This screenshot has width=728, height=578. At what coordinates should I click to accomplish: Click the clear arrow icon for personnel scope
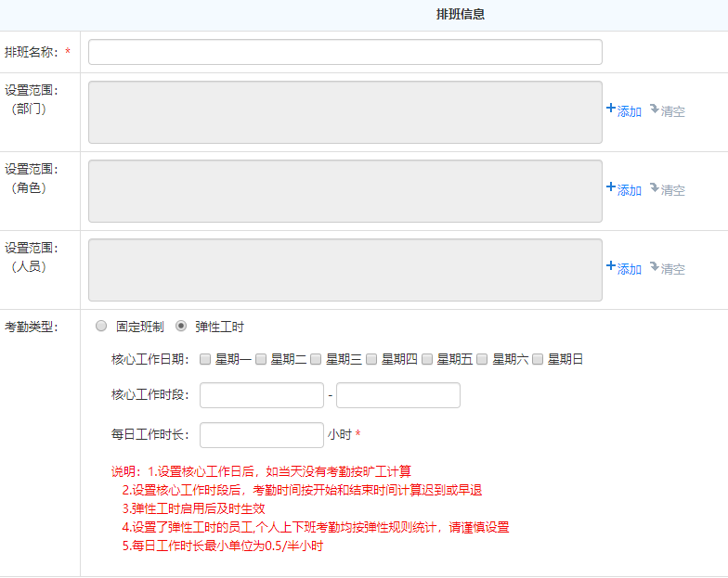coord(655,266)
